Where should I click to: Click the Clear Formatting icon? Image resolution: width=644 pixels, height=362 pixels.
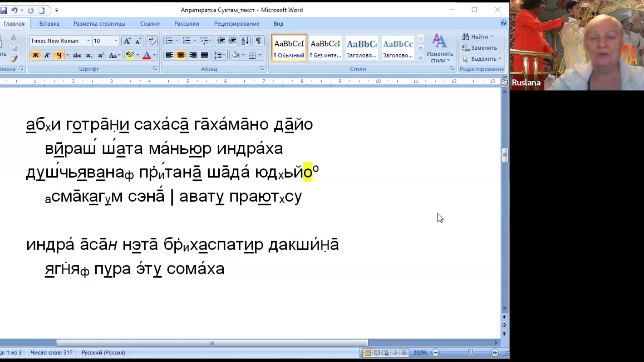pos(151,41)
